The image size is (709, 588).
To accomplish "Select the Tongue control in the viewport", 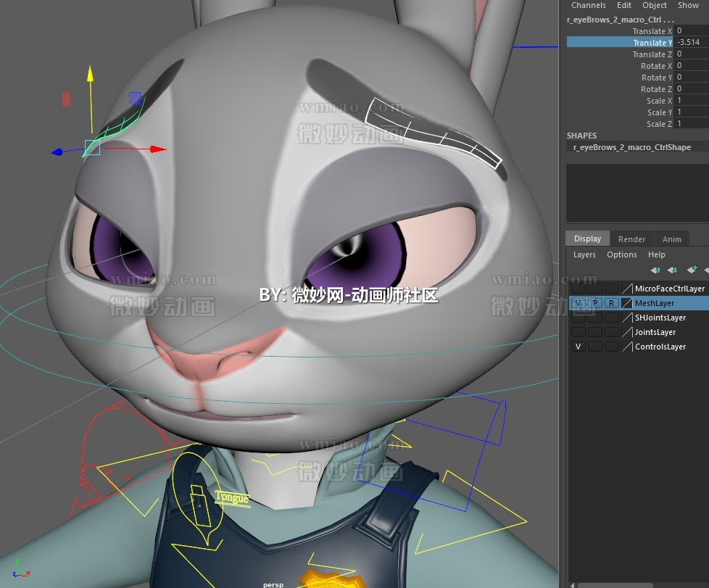I will [x=231, y=498].
